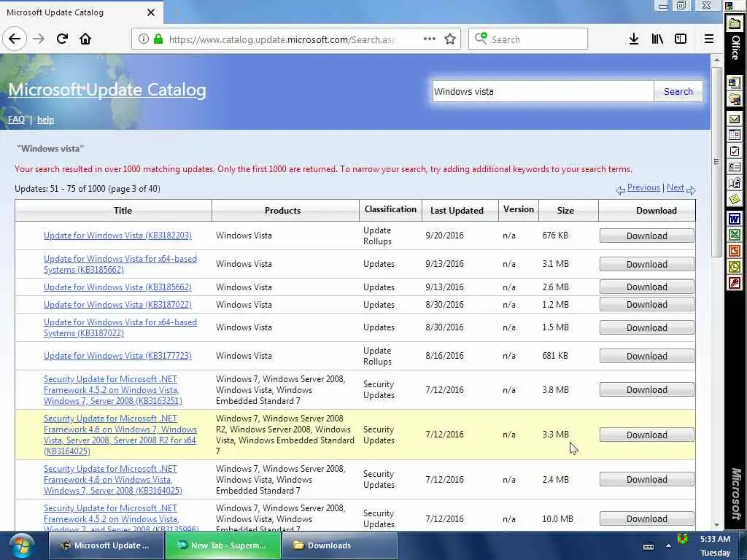Viewport: 747px width, 560px height.
Task: Click the scrollbar down arrow
Action: [716, 525]
